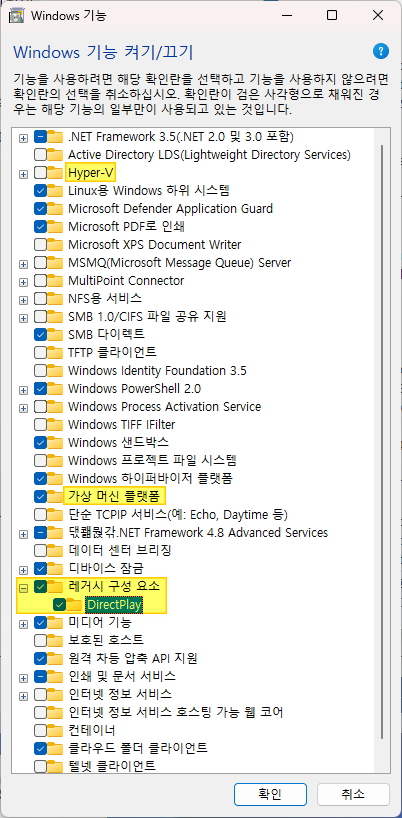Collapse the 레거시 구성 요소 node
The image size is (402, 818).
point(23,587)
